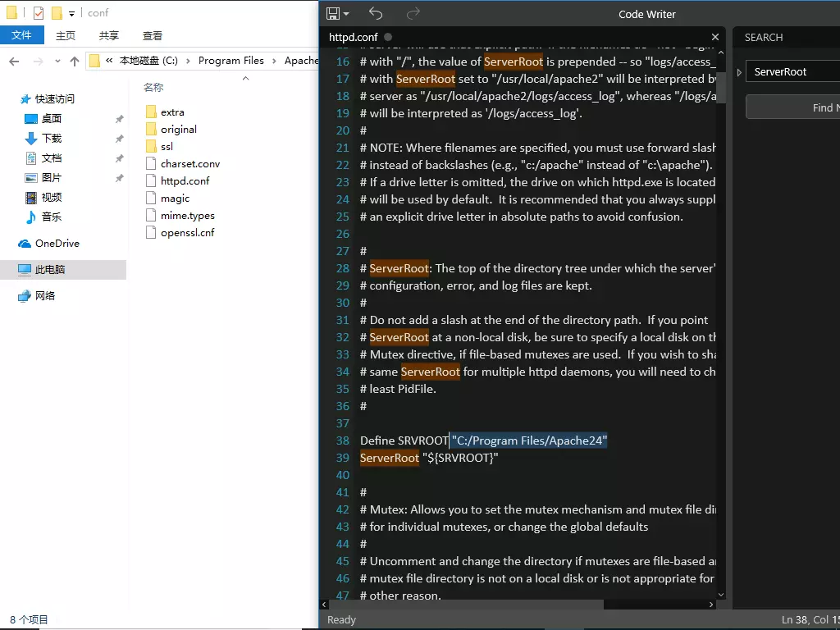
Task: Open 网络 in the navigation pane
Action: click(x=45, y=295)
